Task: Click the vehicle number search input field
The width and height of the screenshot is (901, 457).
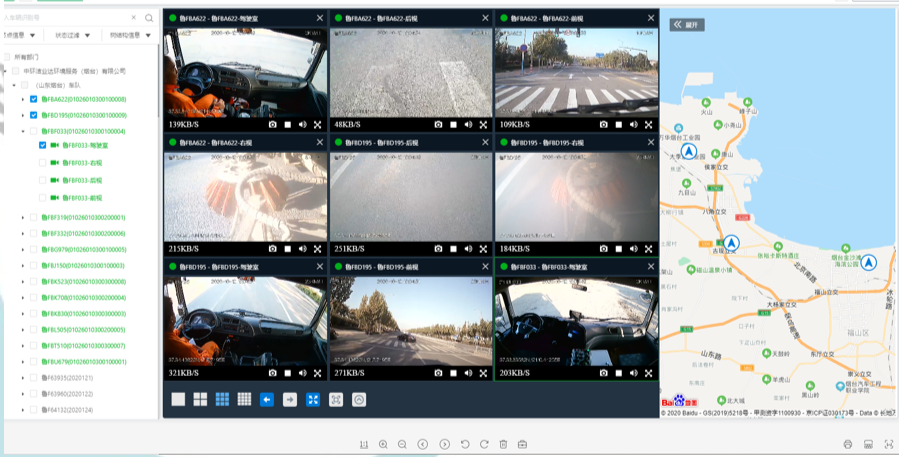Action: click(68, 18)
